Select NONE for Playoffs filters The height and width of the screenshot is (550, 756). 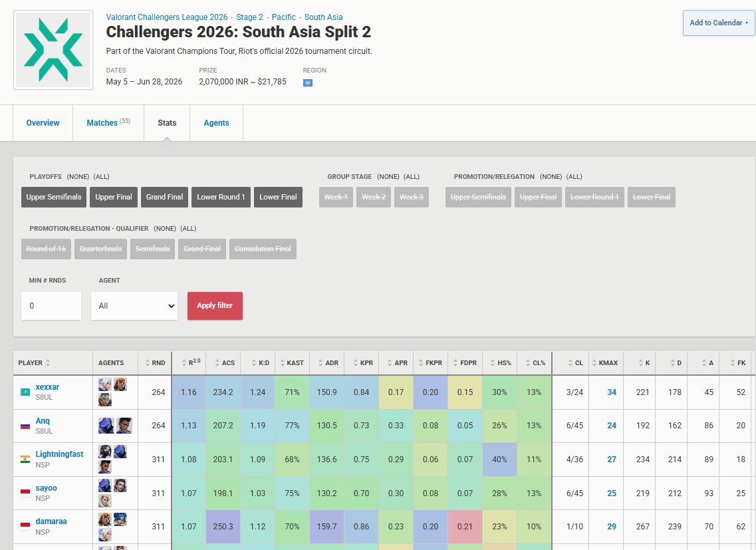(78, 177)
